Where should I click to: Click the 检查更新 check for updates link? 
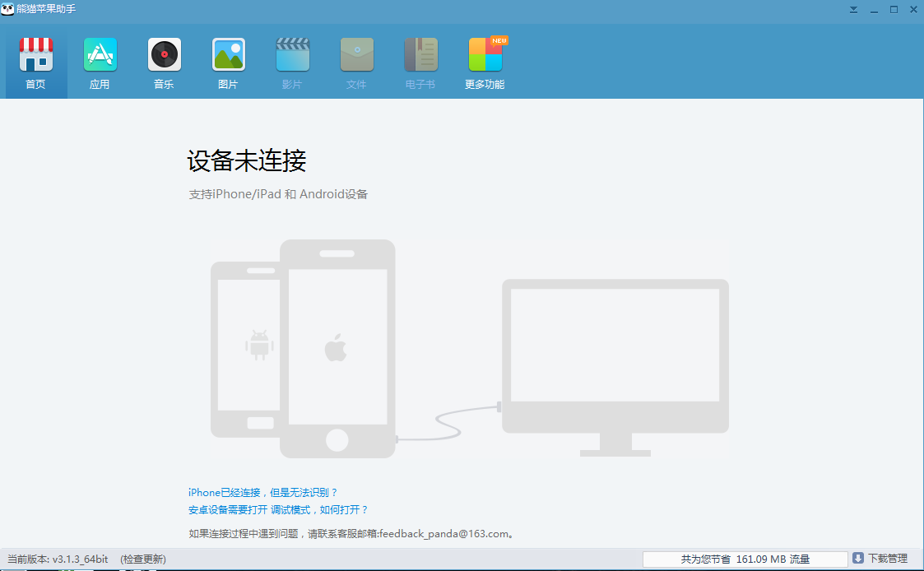click(x=143, y=559)
